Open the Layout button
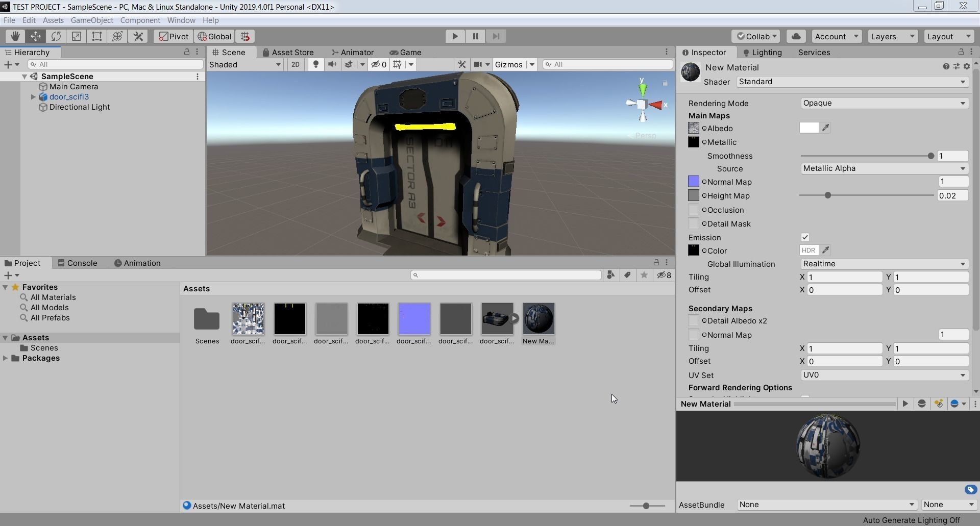Viewport: 980px width, 526px height. click(x=948, y=36)
